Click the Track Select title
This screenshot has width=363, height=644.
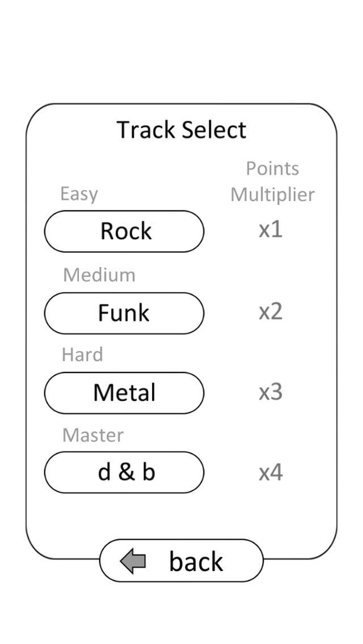click(181, 129)
